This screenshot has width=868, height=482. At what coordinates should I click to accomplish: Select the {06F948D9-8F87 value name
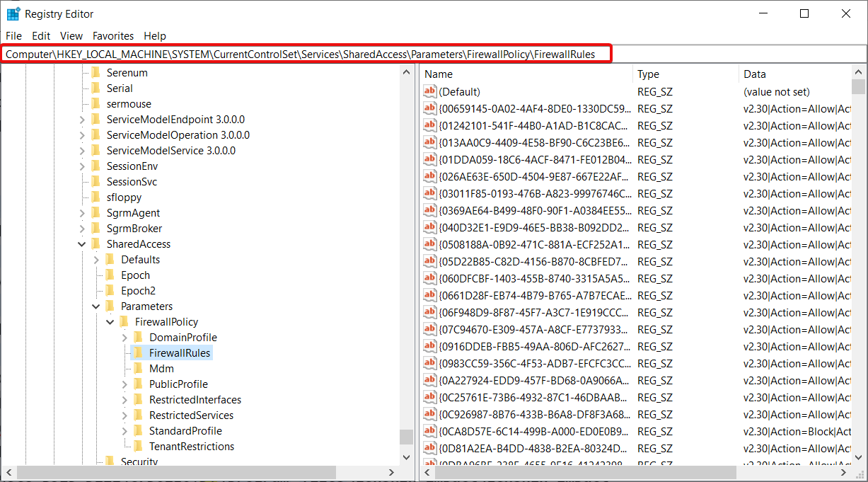(533, 312)
